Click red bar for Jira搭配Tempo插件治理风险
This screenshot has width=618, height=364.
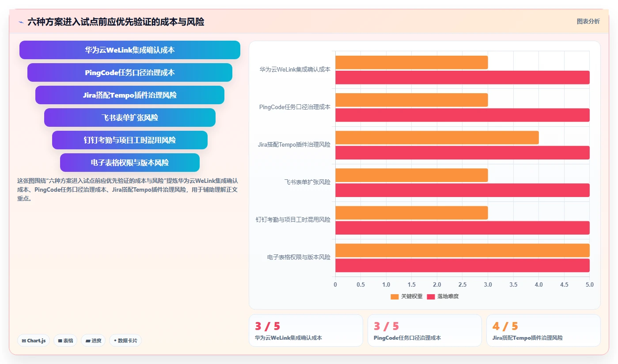[x=462, y=152]
